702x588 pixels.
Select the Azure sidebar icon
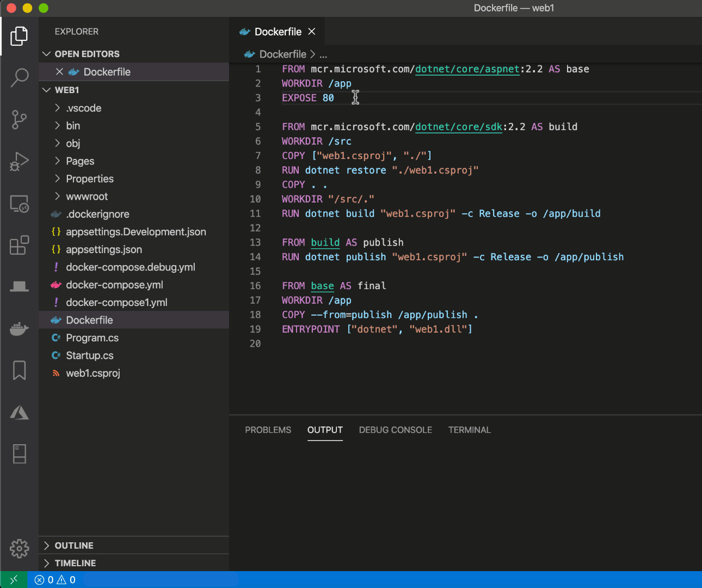coord(20,412)
